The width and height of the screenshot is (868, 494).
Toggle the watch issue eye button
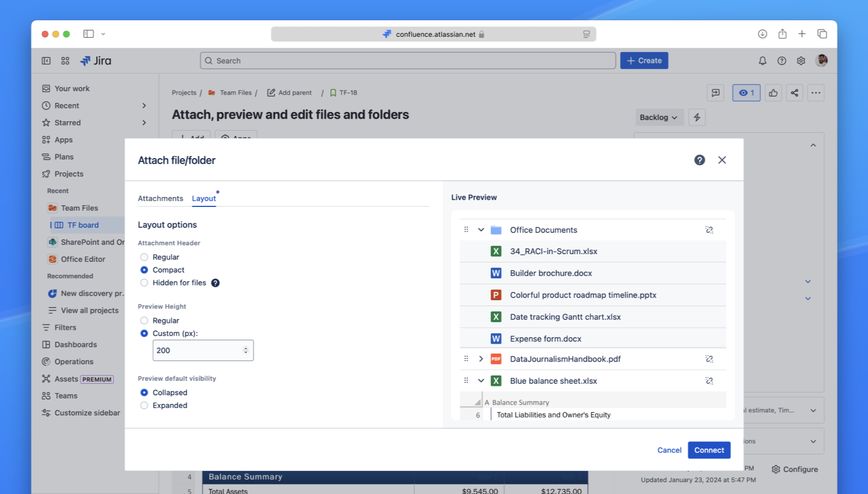746,93
